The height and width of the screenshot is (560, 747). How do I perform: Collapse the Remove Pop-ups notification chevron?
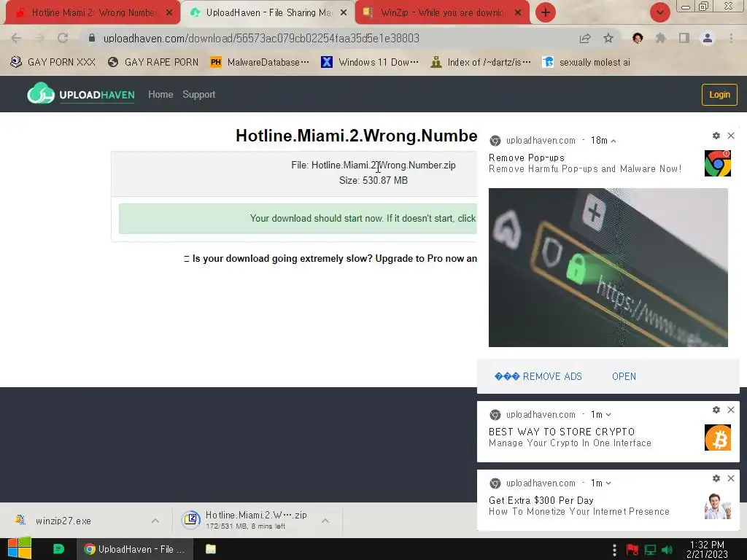point(614,141)
